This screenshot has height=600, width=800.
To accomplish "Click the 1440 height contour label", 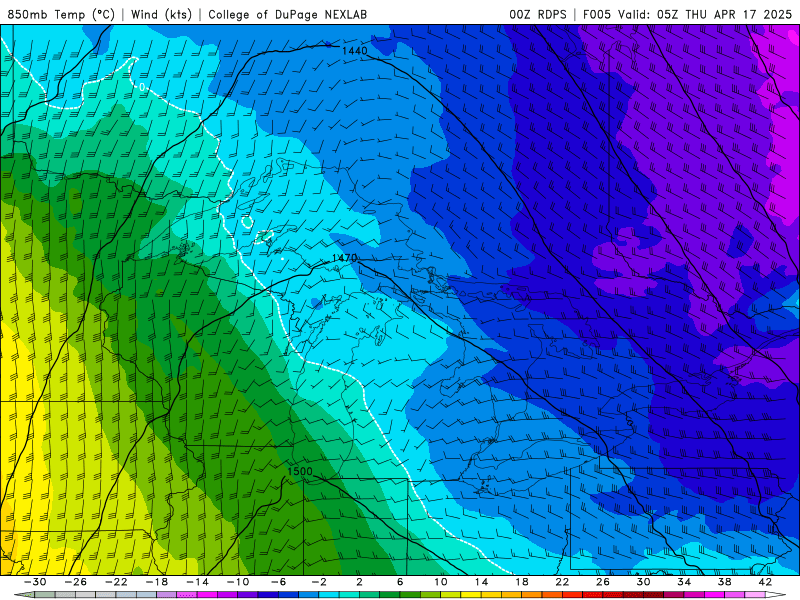I will [355, 51].
